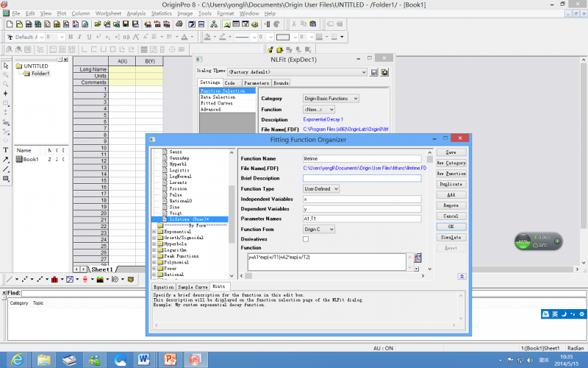
Task: Click the New Project toolbar icon
Action: 8,24
